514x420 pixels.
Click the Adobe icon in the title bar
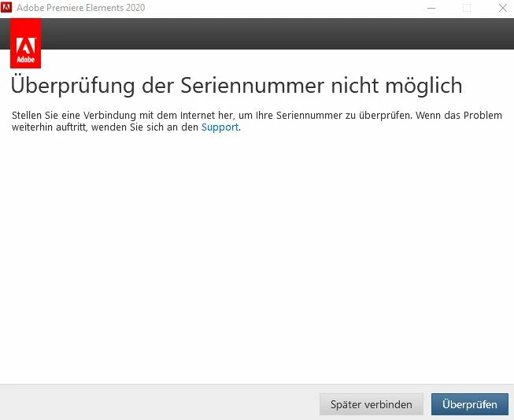[x=6, y=7]
